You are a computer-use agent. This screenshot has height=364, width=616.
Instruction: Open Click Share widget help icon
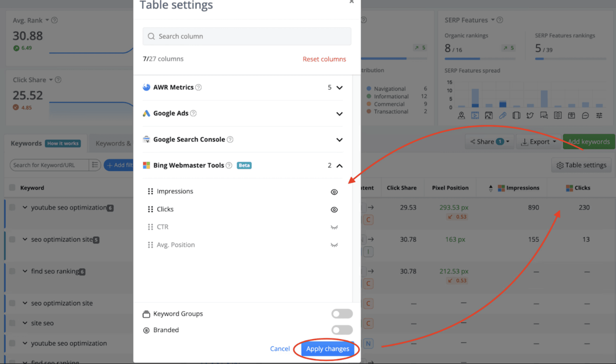(x=58, y=80)
